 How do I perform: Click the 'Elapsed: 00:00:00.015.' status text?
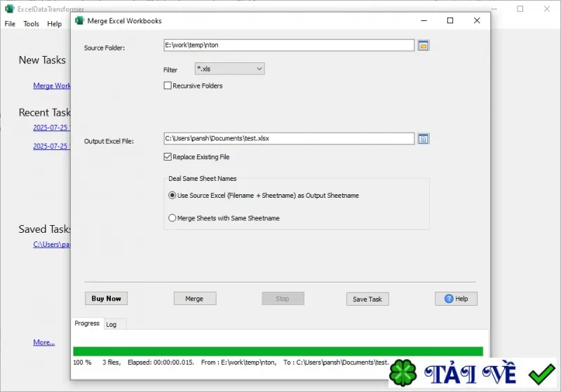click(x=161, y=363)
